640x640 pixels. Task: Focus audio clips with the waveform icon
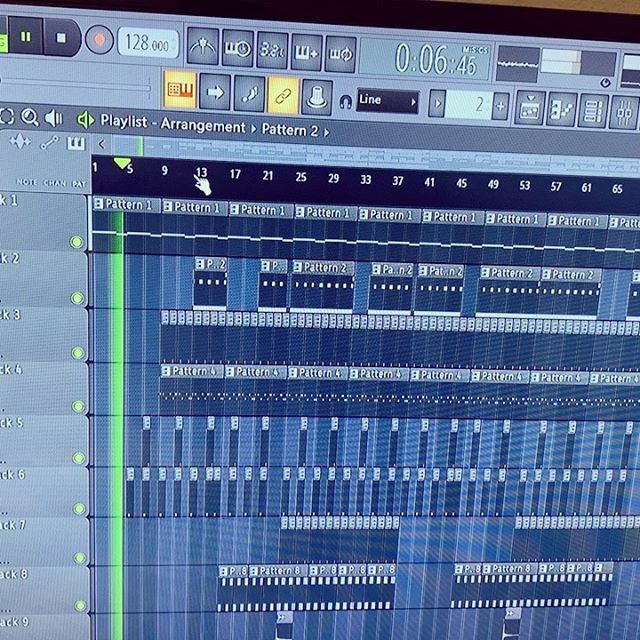[20, 142]
